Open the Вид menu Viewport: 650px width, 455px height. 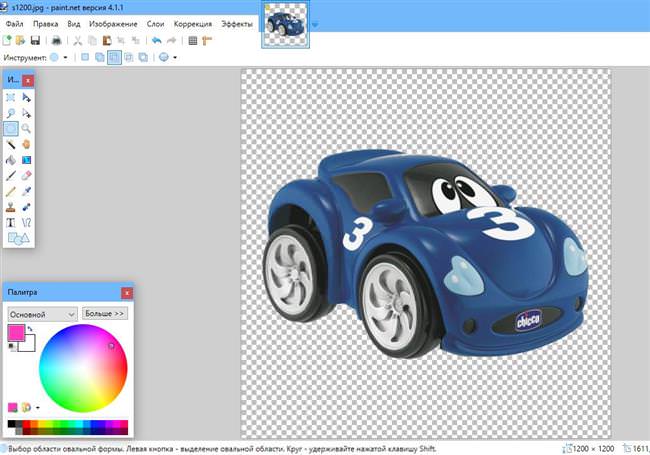[74, 24]
